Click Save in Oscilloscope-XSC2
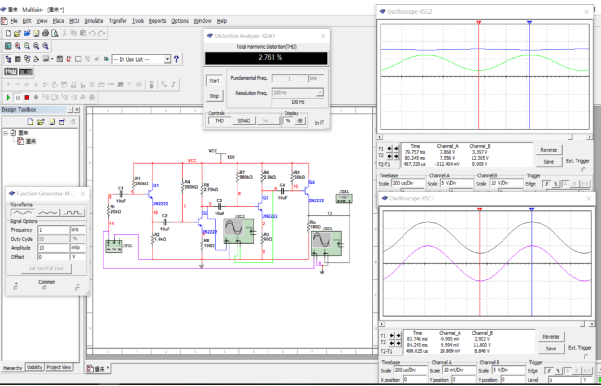The height and width of the screenshot is (386, 601). 549,162
